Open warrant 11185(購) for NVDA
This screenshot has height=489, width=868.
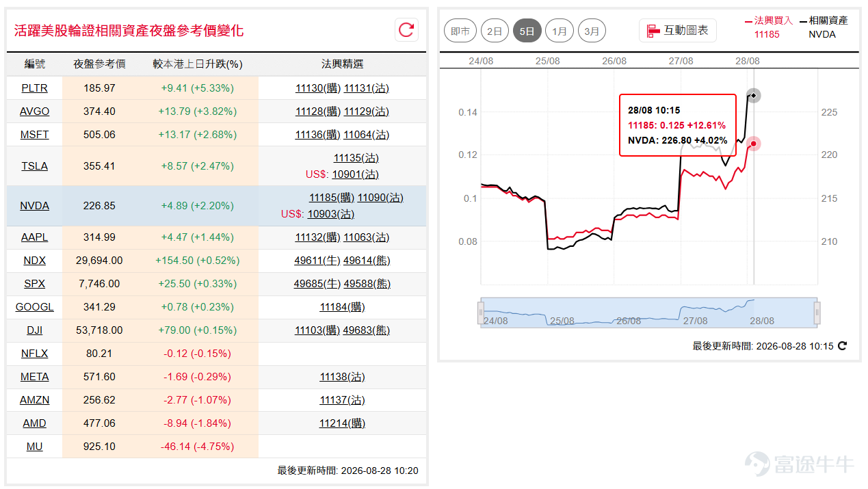pos(332,198)
